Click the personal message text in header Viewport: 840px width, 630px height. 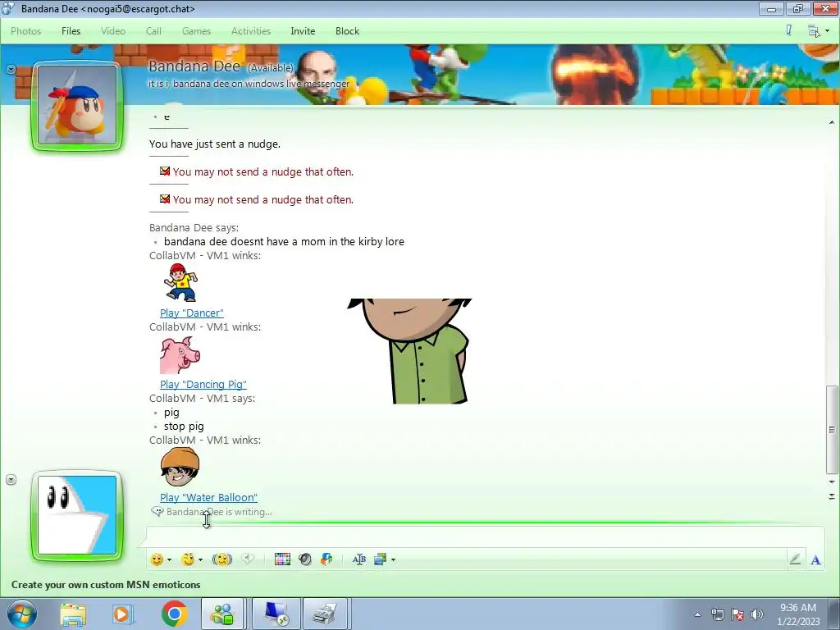[249, 84]
